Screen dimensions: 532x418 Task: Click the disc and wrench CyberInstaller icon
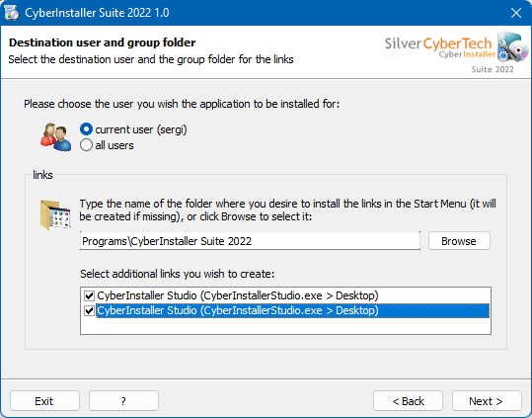pyautogui.click(x=512, y=47)
